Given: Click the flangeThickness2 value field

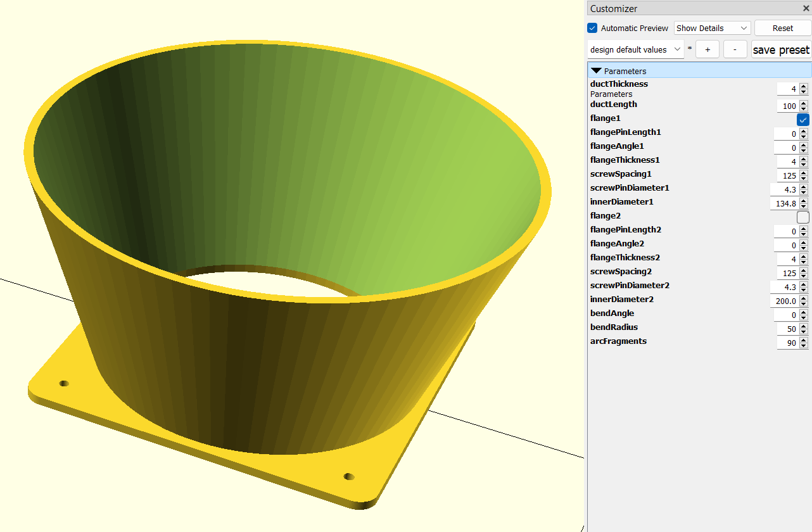Looking at the screenshot, I should click(788, 260).
